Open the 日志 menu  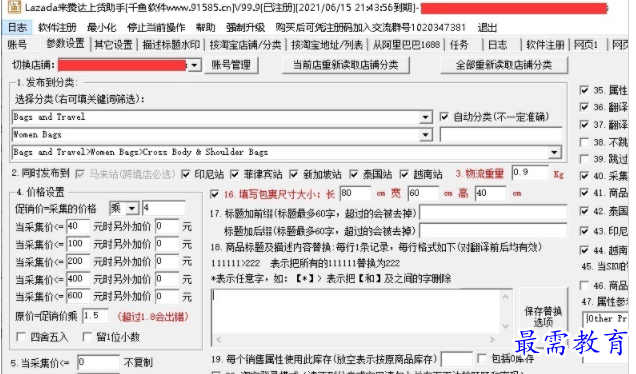[x=17, y=28]
